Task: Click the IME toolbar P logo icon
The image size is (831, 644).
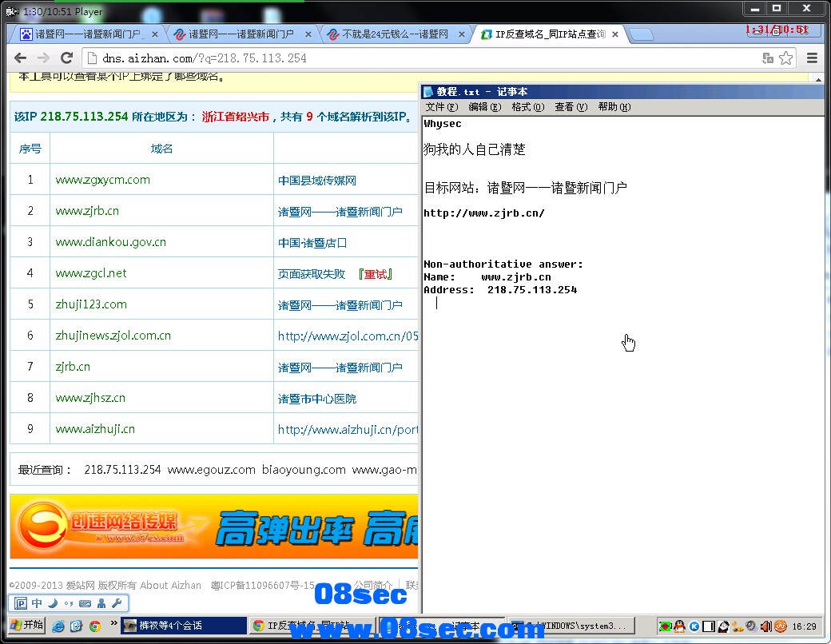Action: tap(21, 603)
